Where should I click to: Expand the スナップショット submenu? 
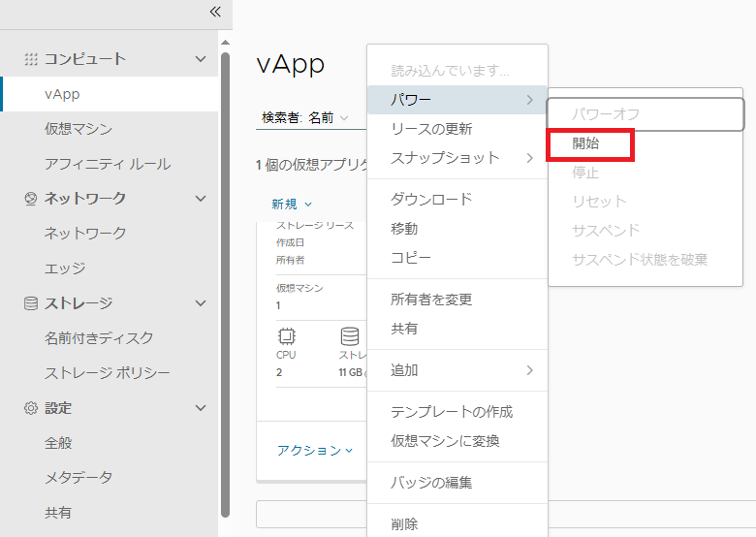[457, 158]
